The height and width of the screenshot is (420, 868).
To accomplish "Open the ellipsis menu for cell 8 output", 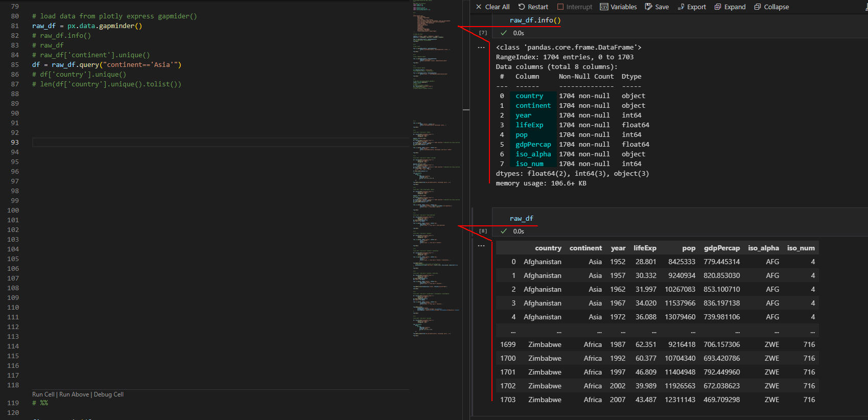I will [481, 245].
